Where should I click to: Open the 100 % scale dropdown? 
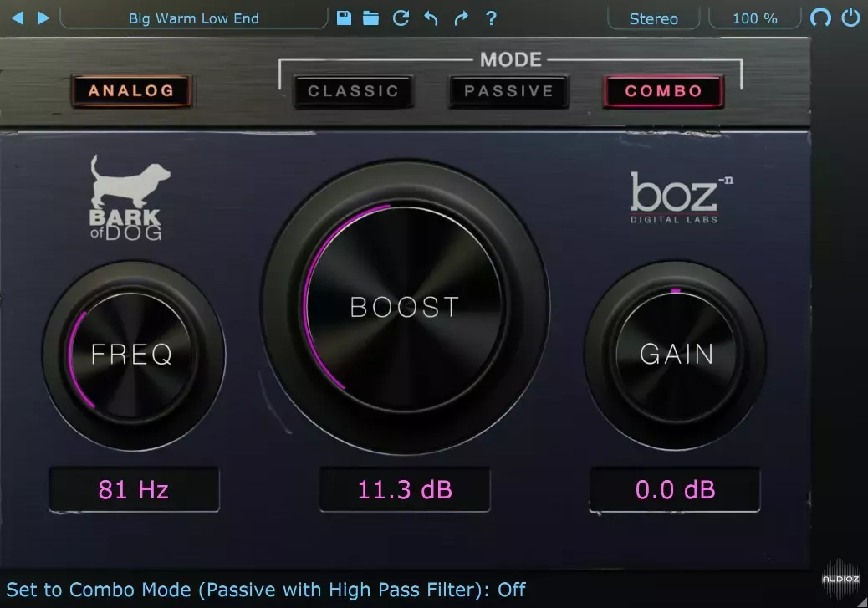(x=754, y=18)
